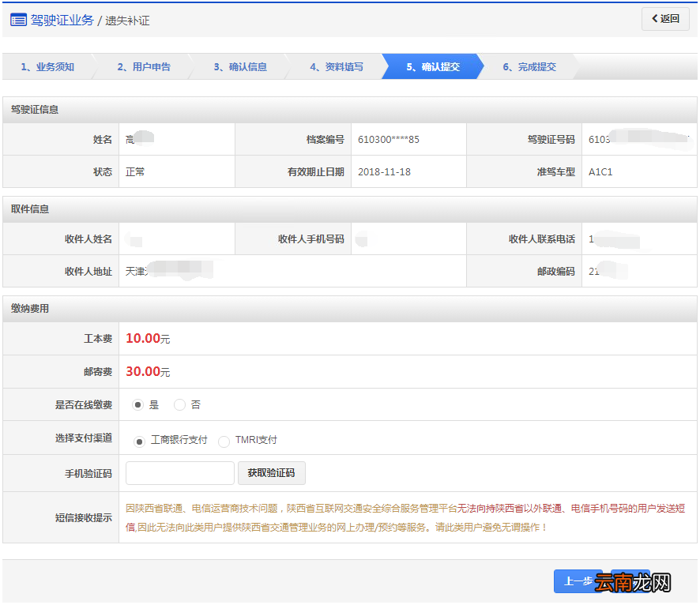Click the 短信接收提示 label
The image size is (700, 605).
84,518
